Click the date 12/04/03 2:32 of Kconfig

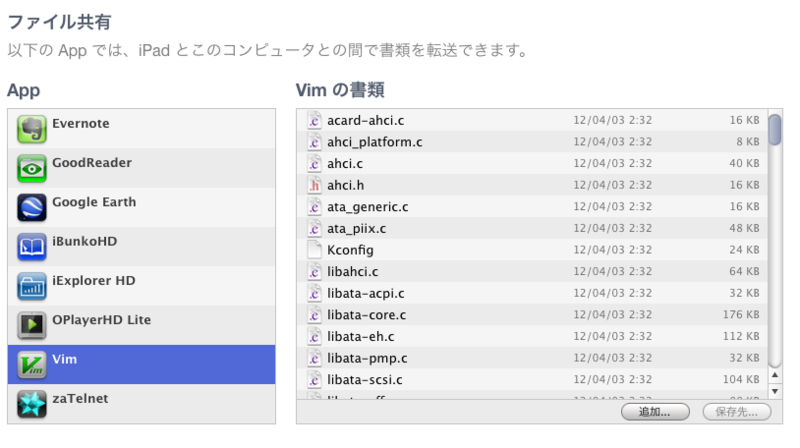[x=612, y=250]
